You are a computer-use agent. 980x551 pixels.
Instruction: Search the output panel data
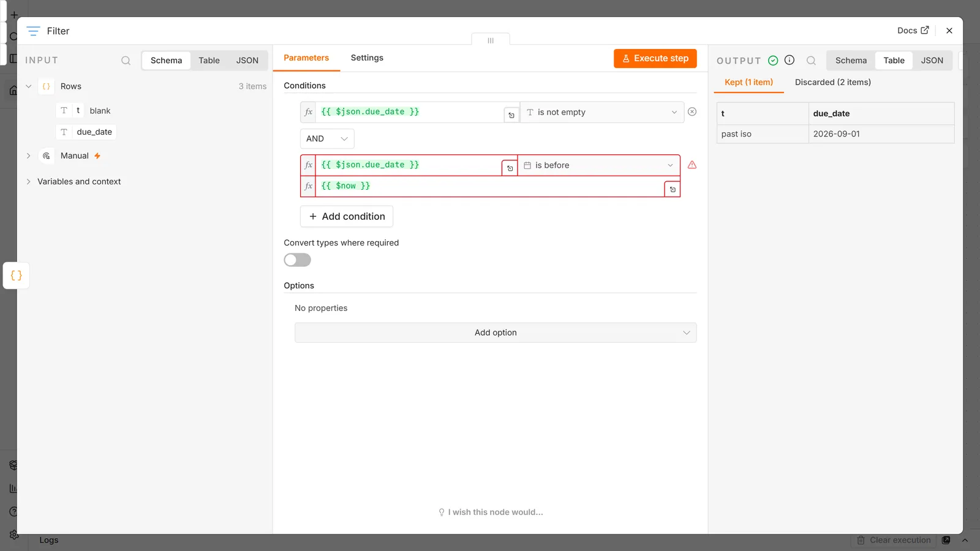811,61
